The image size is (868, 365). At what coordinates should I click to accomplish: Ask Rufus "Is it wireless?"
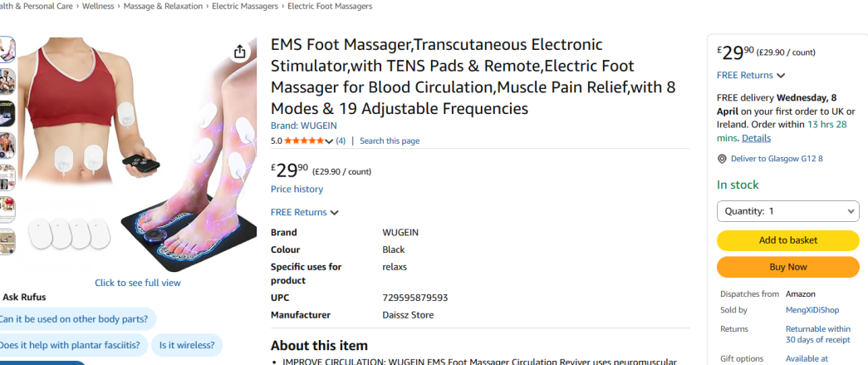click(x=186, y=345)
